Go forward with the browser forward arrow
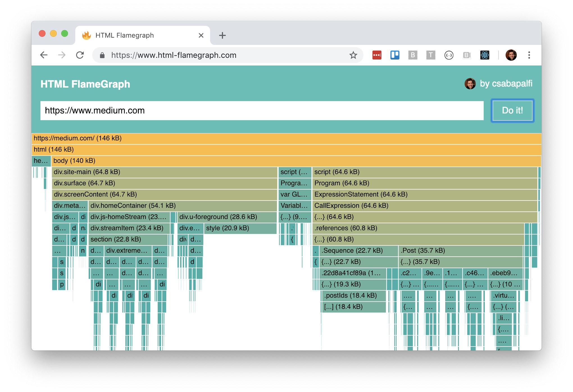The height and width of the screenshot is (392, 573). tap(62, 55)
